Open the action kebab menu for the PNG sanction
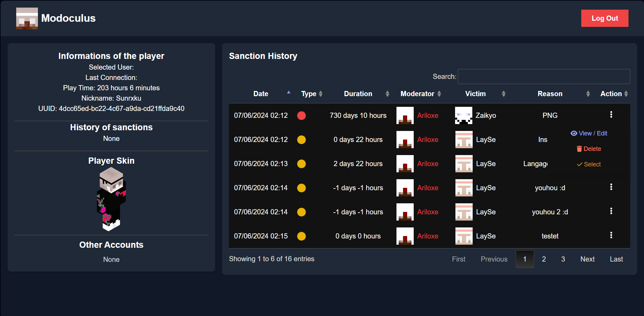 tap(612, 114)
